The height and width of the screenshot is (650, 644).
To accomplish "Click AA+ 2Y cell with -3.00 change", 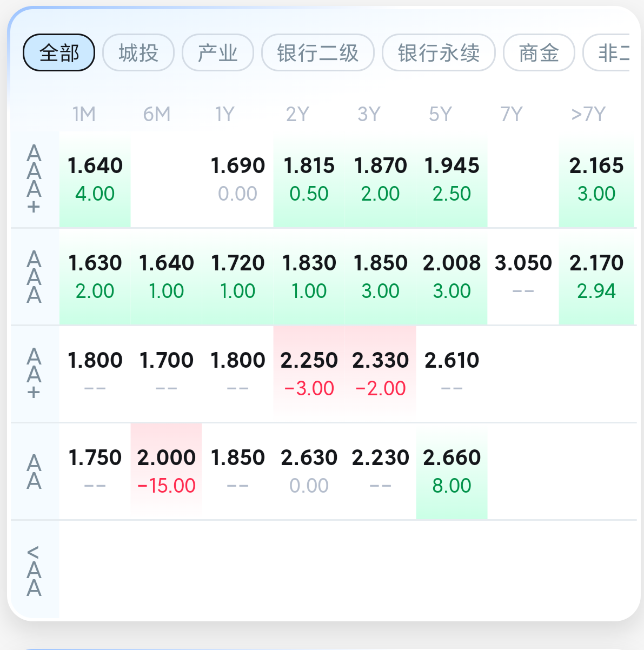I will 309,374.
